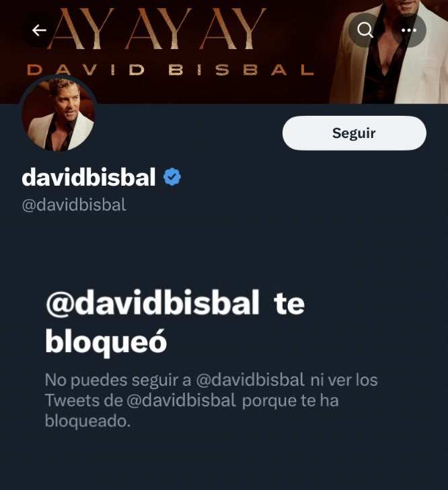448x490 pixels.
Task: Select the gray @davidbisbal handle under name
Action: click(74, 205)
